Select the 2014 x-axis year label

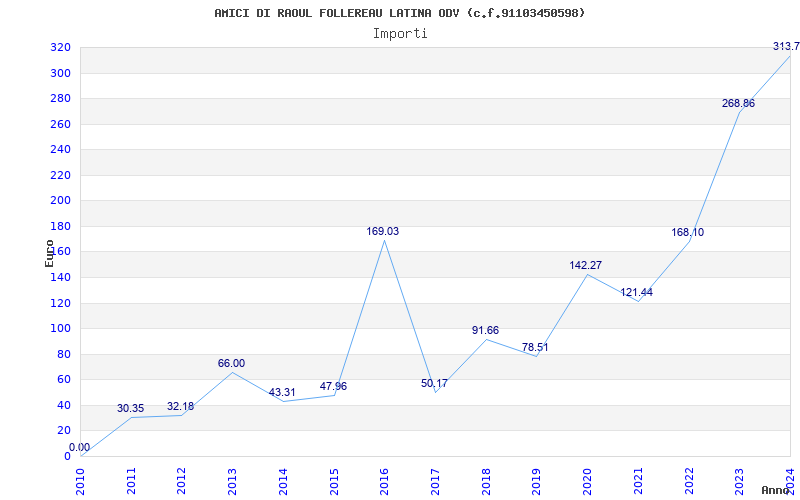(284, 481)
